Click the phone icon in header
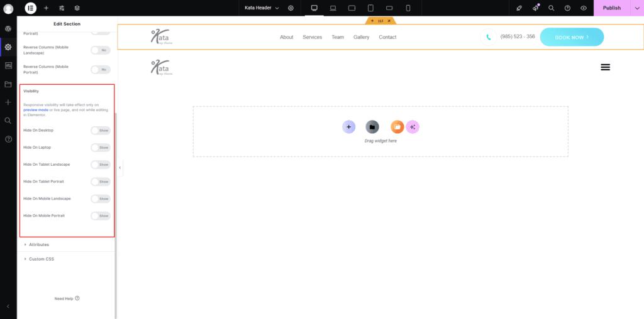The height and width of the screenshot is (319, 644). (x=489, y=37)
